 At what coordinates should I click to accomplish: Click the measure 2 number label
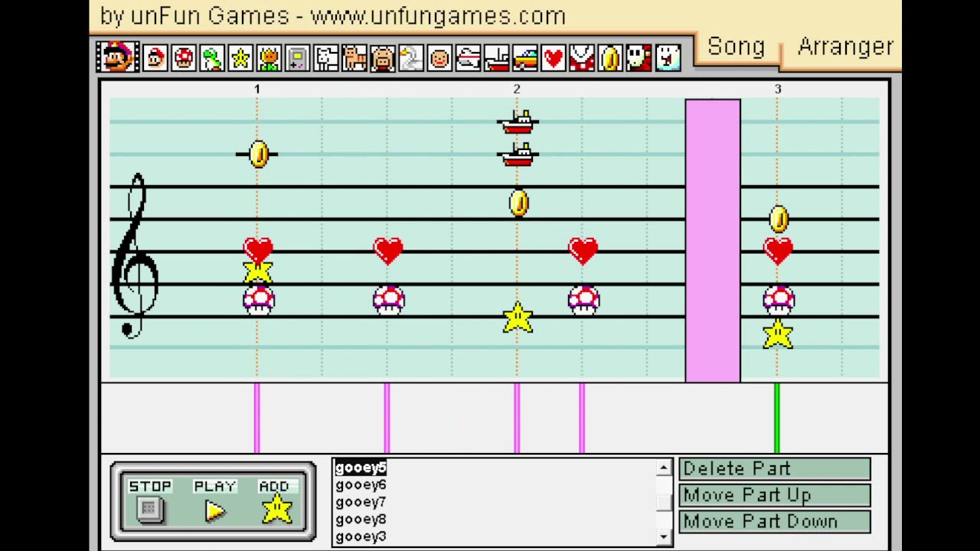517,90
